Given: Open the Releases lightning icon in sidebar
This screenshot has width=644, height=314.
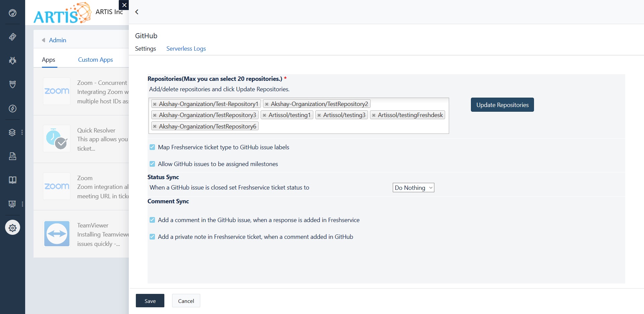Looking at the screenshot, I should 12,108.
